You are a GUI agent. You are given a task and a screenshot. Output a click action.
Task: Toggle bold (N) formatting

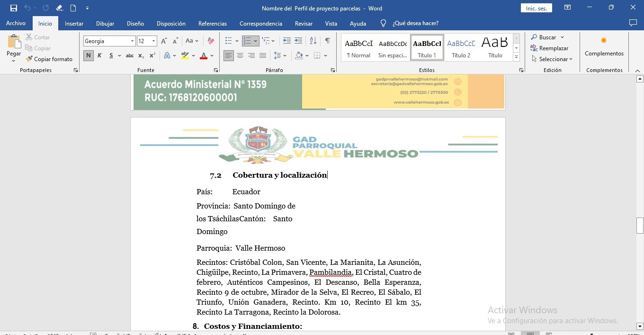coord(88,56)
